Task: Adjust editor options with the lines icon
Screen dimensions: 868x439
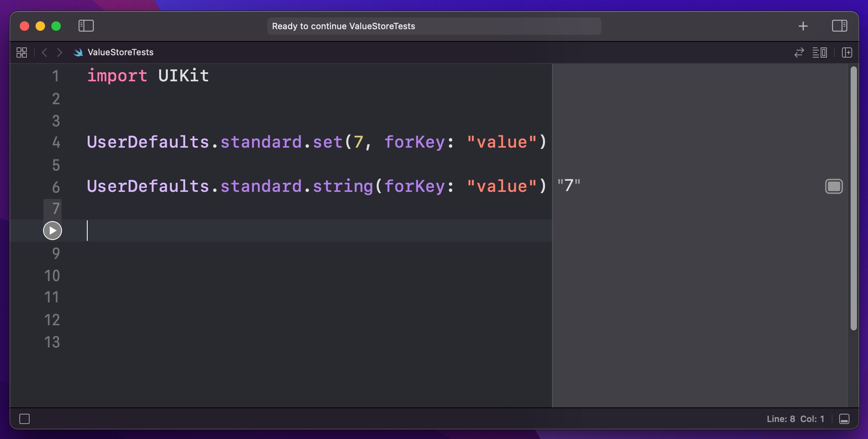Action: point(819,52)
